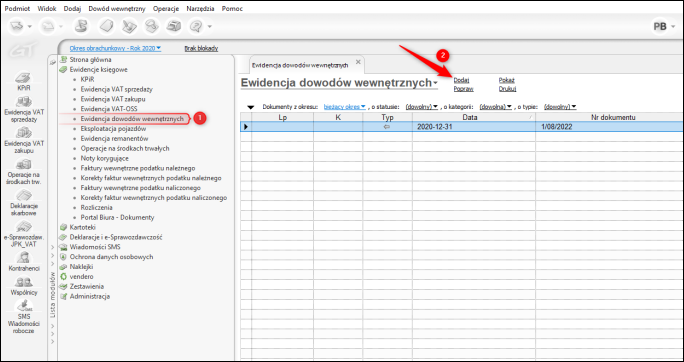The height and width of the screenshot is (362, 684).
Task: Click the Brak blokady link
Action: 202,48
